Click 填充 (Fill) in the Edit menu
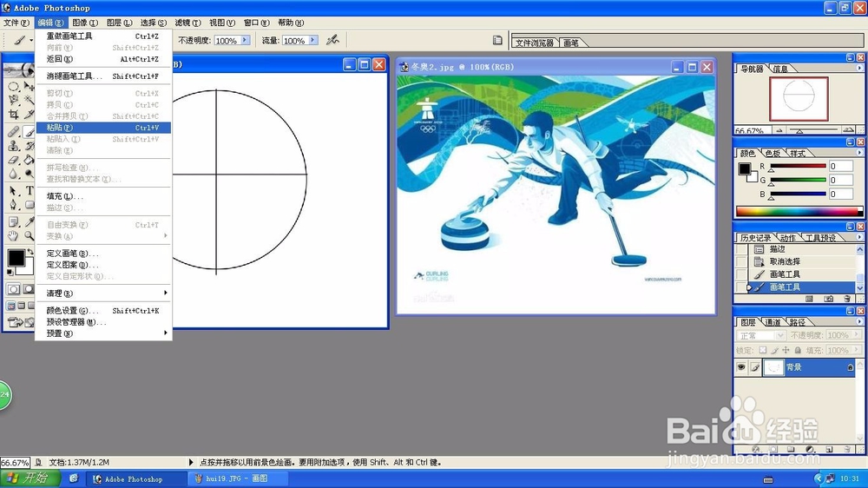The width and height of the screenshot is (868, 488). 103,196
